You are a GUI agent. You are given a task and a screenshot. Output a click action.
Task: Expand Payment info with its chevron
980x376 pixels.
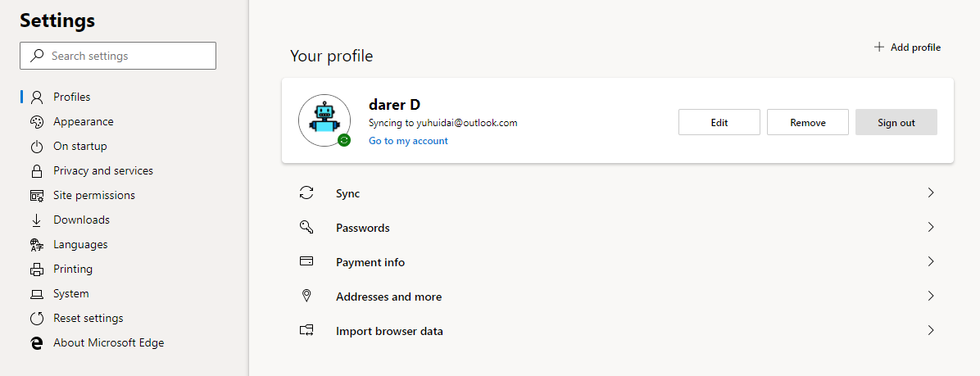pos(931,262)
